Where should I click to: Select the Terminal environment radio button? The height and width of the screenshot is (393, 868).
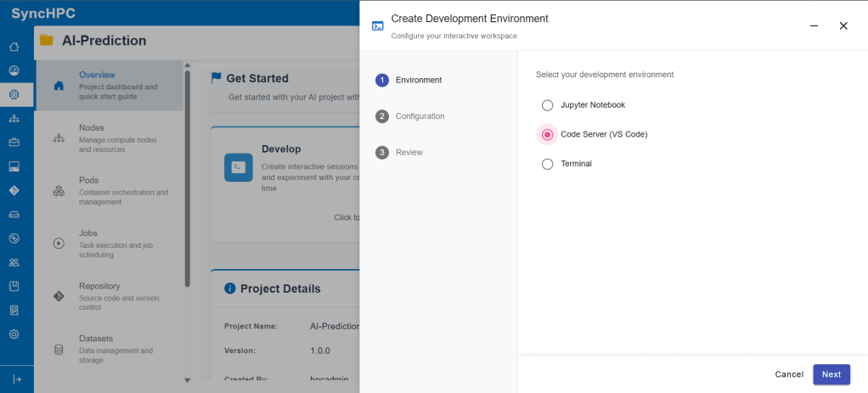547,164
